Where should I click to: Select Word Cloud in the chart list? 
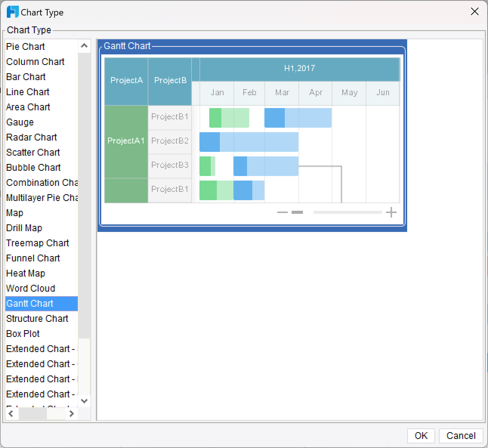[x=31, y=288]
